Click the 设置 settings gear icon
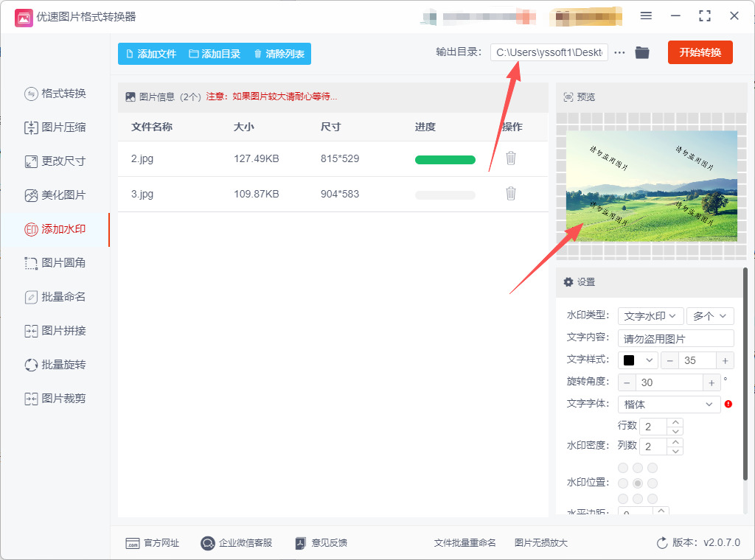Viewport: 755px width, 560px height. tap(568, 282)
